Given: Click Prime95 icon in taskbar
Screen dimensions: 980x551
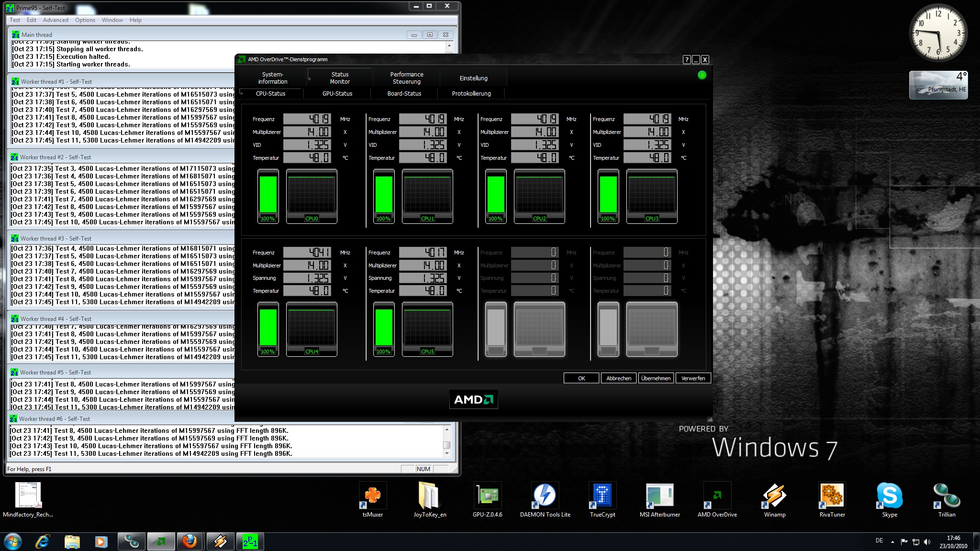Looking at the screenshot, I should 250,542.
